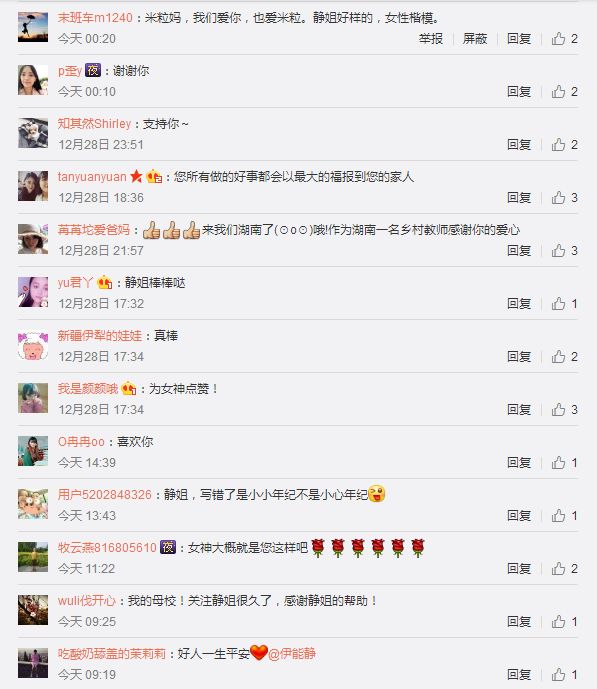
Task: Block the comment via 屏蔽
Action: [475, 39]
